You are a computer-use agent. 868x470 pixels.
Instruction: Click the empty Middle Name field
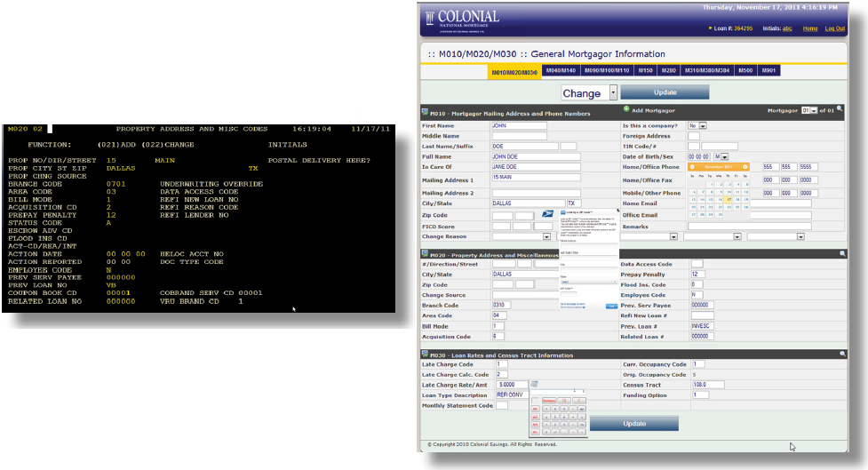click(519, 136)
